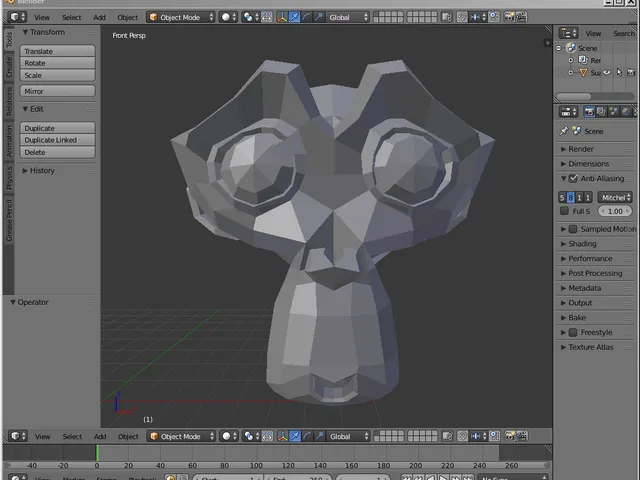640x480 pixels.
Task: Select anti-aliasing samples 5
Action: [x=562, y=198]
